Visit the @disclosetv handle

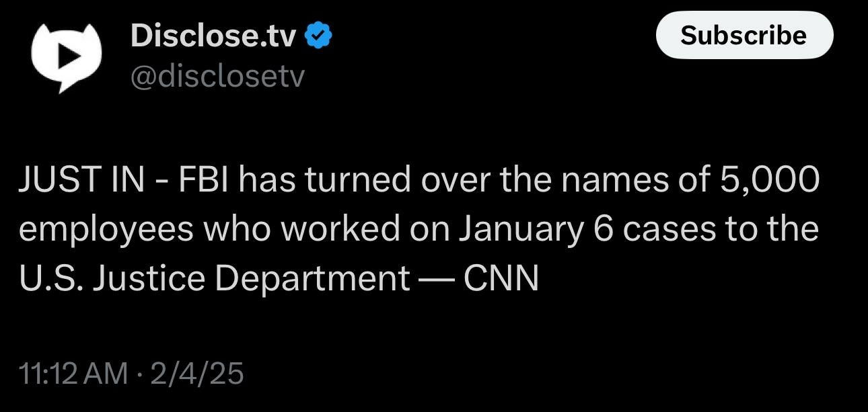click(x=217, y=77)
